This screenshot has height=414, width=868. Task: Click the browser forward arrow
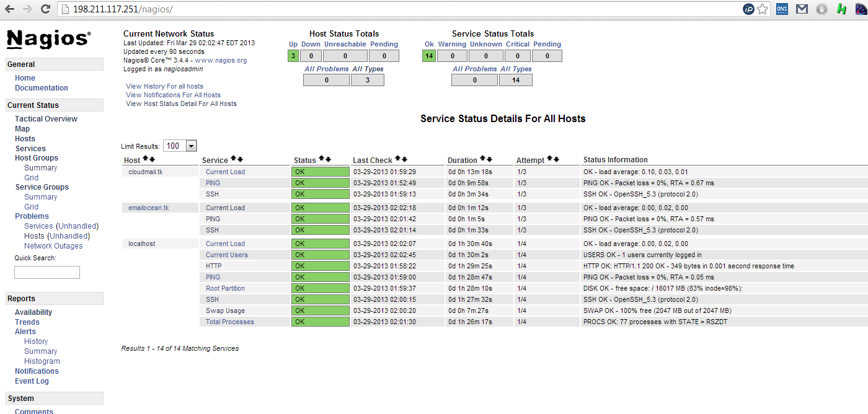(27, 9)
